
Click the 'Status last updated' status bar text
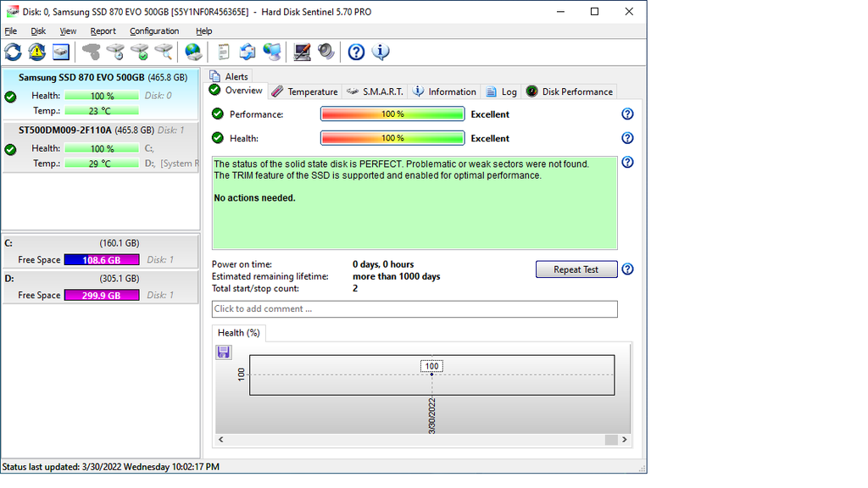tap(111, 467)
